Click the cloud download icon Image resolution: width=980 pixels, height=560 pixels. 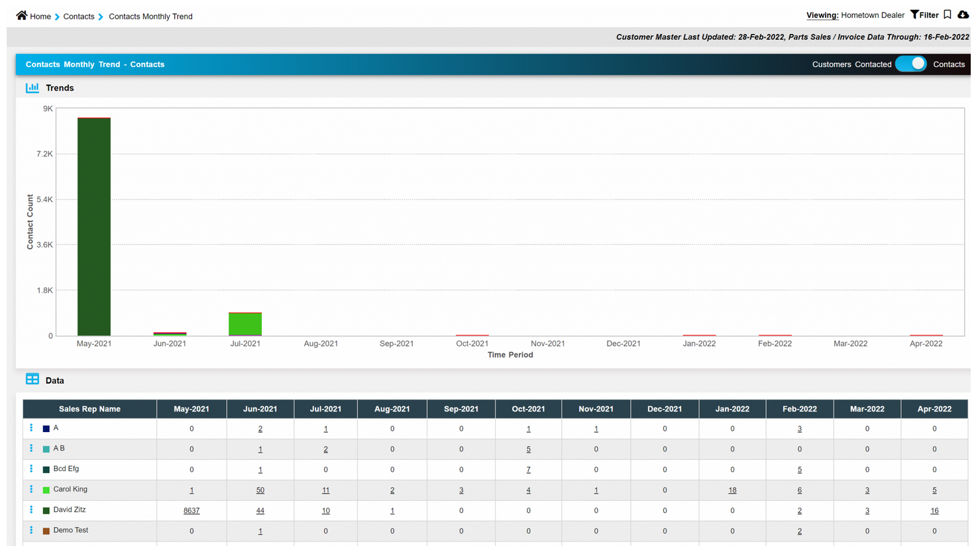point(963,15)
